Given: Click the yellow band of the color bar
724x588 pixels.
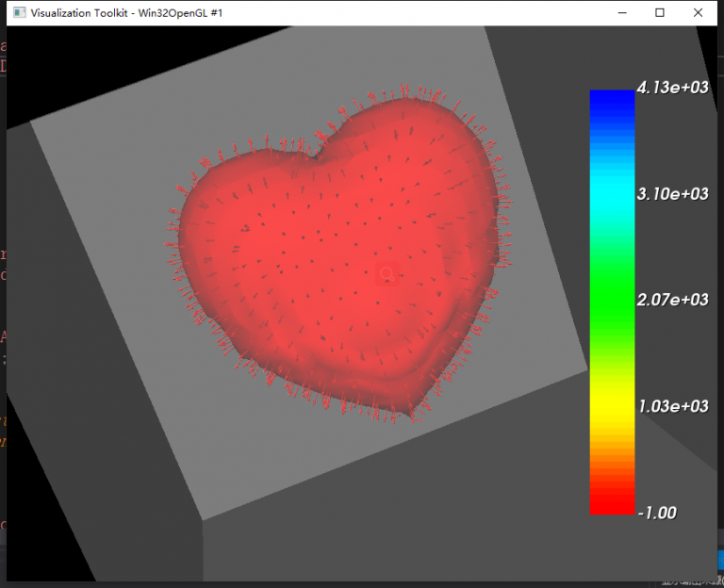Looking at the screenshot, I should pos(612,405).
